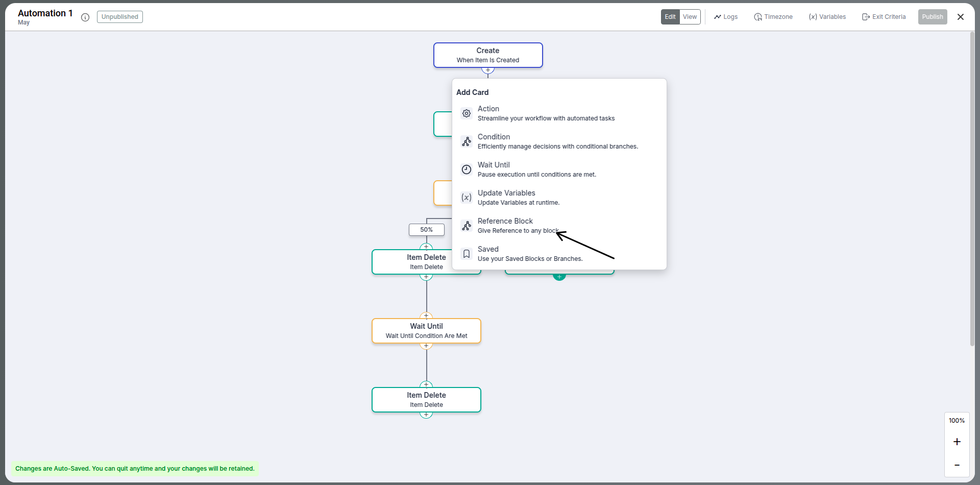This screenshot has width=980, height=485.
Task: Click the Publish button
Action: [933, 17]
